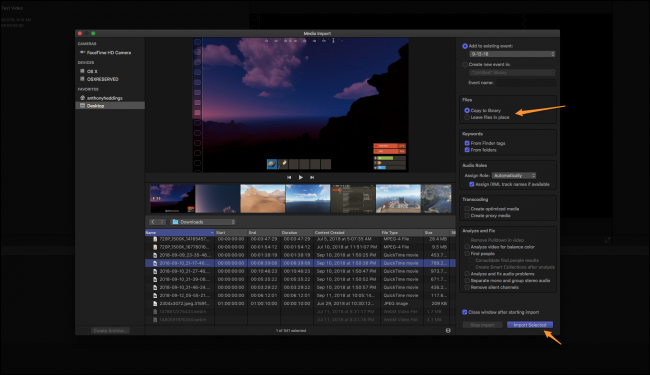Choose Leave files in place
The image size is (650, 375).
click(x=487, y=117)
